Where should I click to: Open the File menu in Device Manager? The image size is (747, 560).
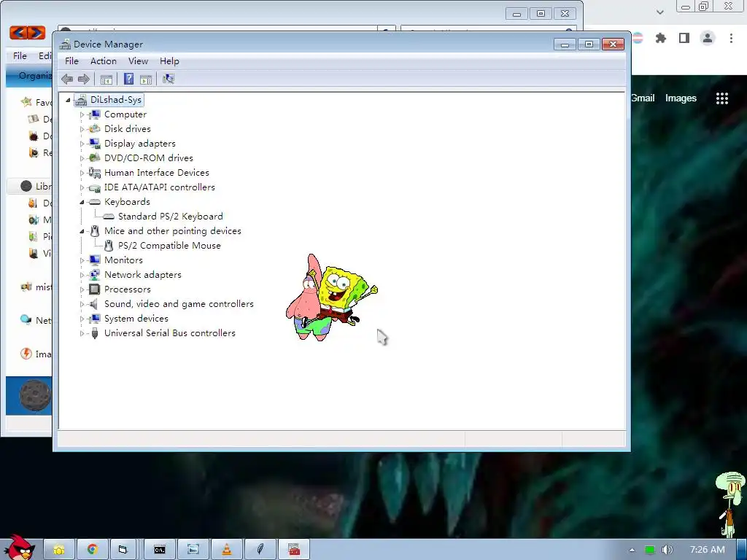(x=71, y=61)
